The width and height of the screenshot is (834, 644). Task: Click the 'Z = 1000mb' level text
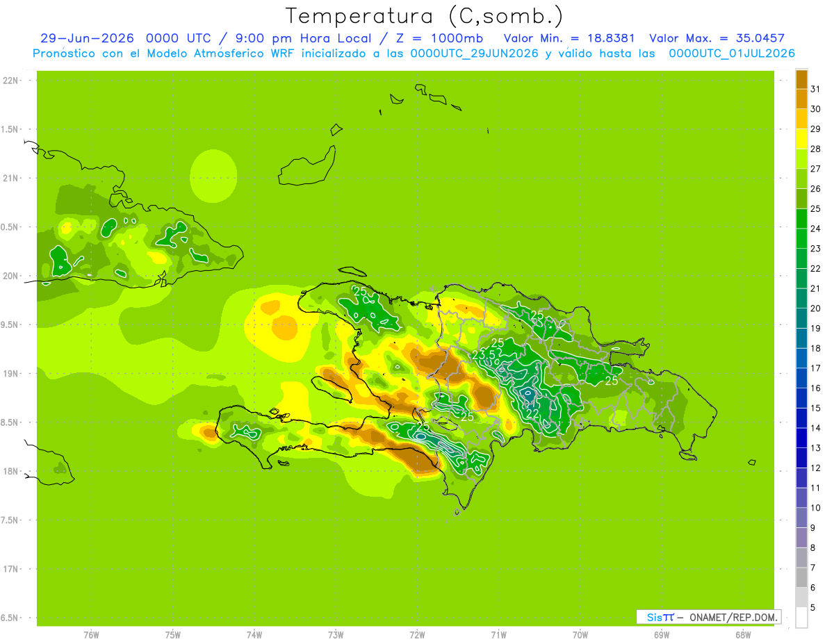coord(439,38)
